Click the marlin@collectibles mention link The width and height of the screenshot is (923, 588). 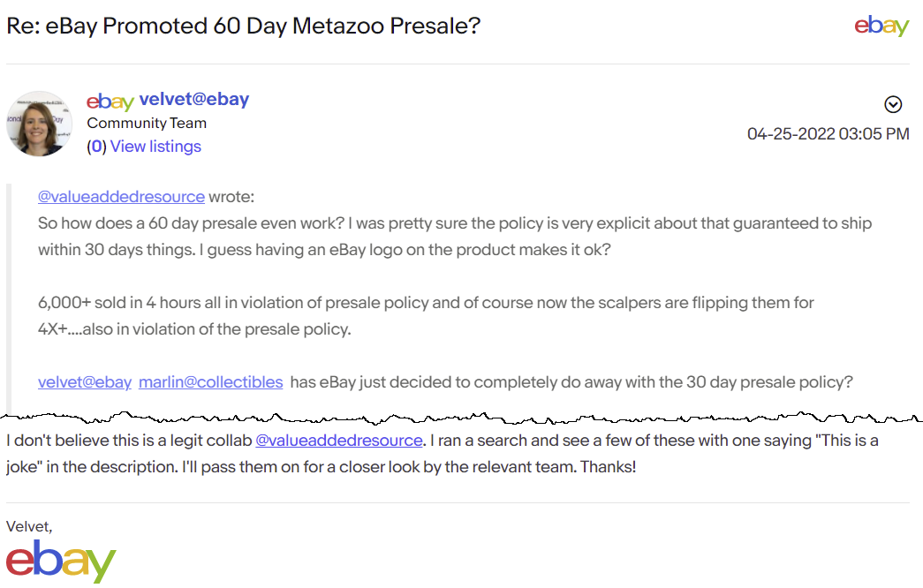pyautogui.click(x=210, y=382)
